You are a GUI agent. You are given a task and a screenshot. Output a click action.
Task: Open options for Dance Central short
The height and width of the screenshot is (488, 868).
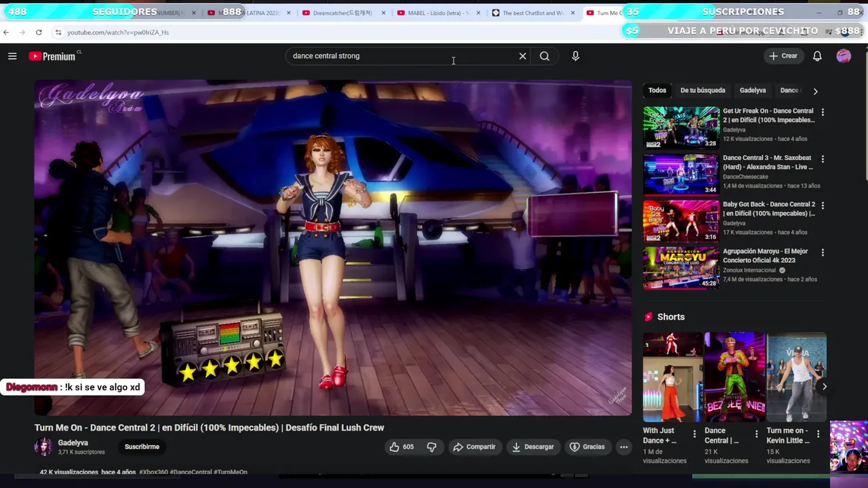click(756, 434)
